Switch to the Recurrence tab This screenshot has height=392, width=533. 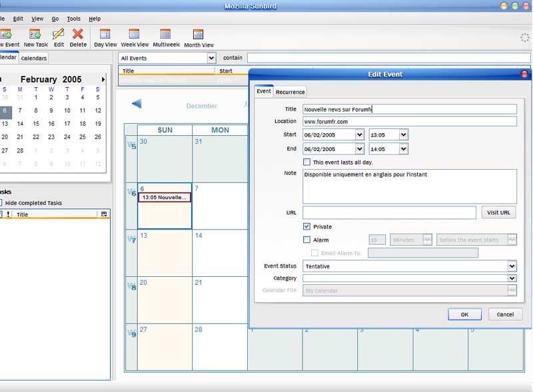[290, 92]
